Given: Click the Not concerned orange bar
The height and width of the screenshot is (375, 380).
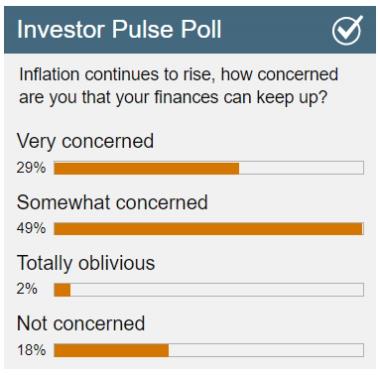Looking at the screenshot, I should coord(111,351).
